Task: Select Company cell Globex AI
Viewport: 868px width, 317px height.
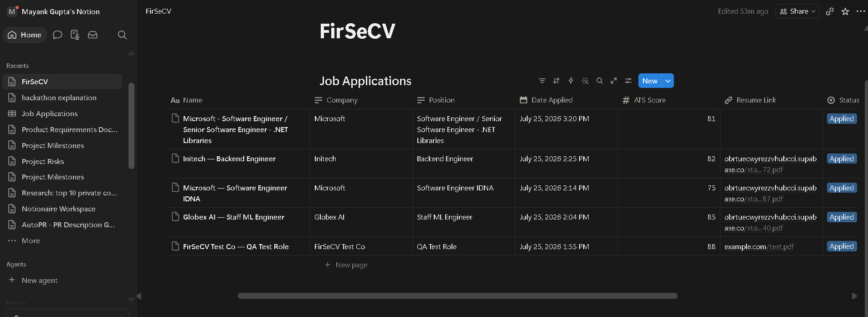Action: pos(361,222)
